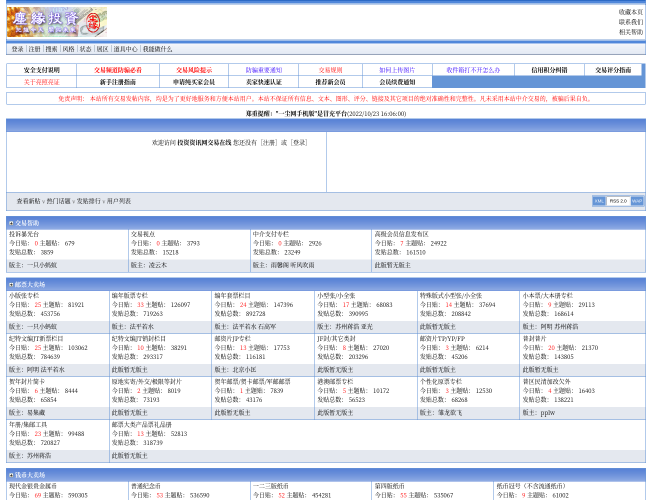This screenshot has height=500, width=650.
Task: Open the 交易评分指南 link
Action: click(613, 70)
